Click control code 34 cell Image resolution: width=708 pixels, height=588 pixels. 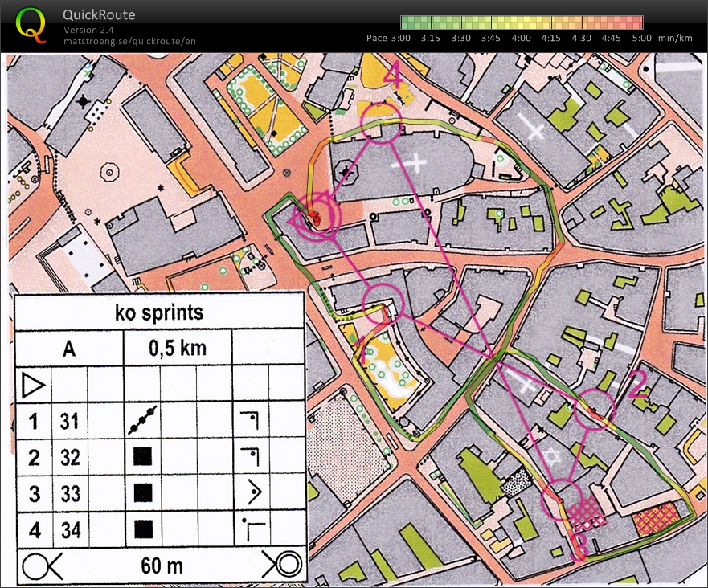pos(71,530)
